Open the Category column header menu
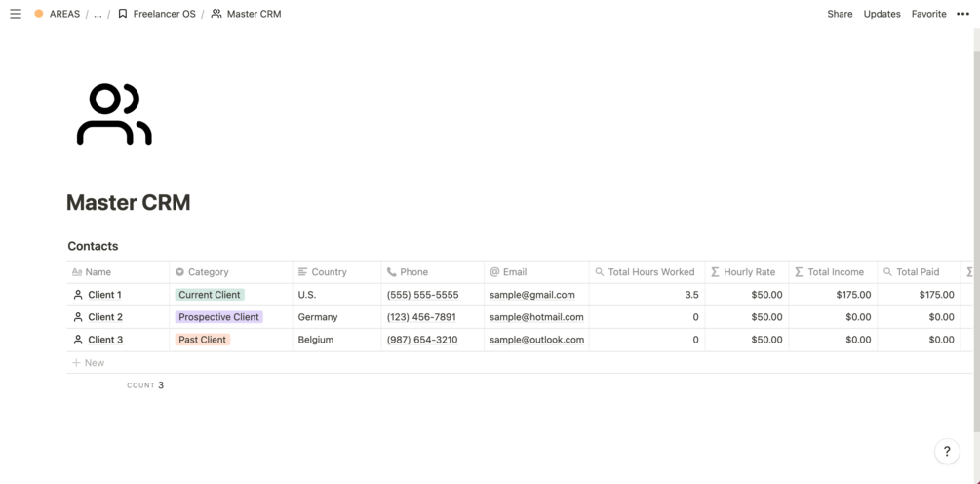 coord(208,272)
